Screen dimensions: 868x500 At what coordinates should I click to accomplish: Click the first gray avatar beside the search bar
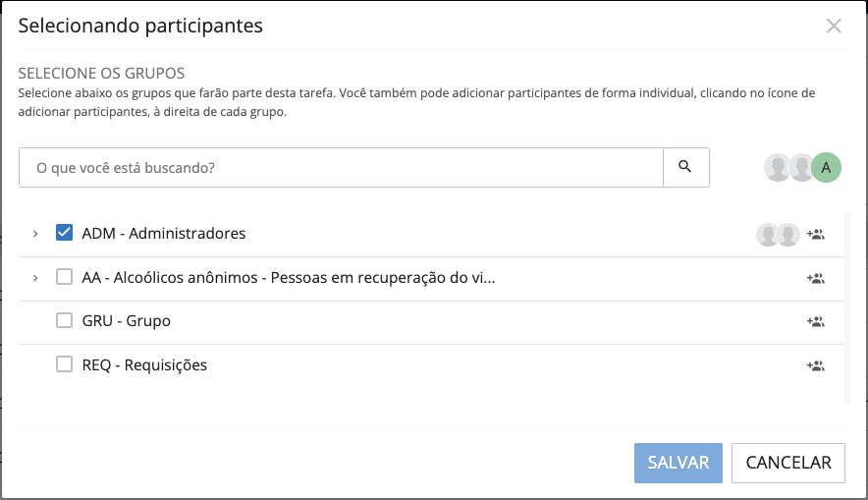pyautogui.click(x=779, y=168)
